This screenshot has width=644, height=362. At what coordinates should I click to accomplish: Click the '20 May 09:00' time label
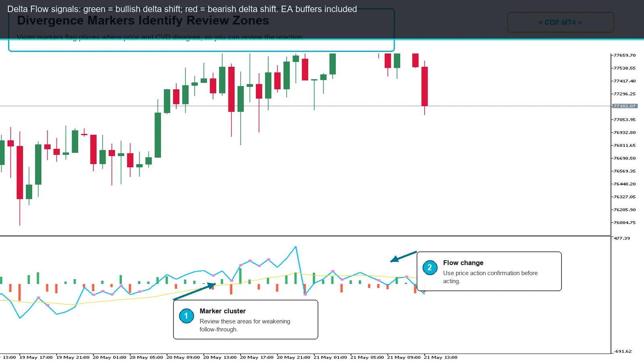coord(183,357)
